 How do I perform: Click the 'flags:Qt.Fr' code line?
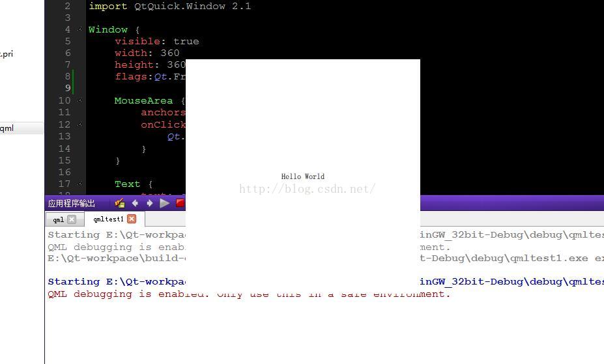coord(150,77)
